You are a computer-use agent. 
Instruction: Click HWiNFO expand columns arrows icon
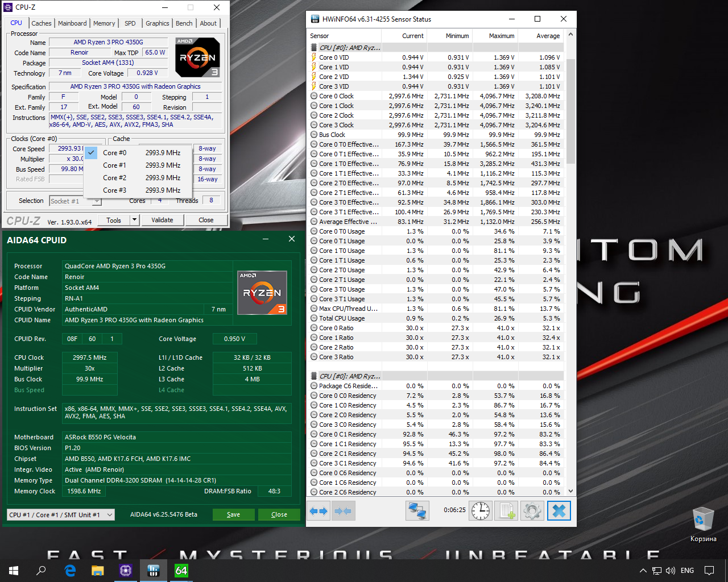[x=319, y=511]
